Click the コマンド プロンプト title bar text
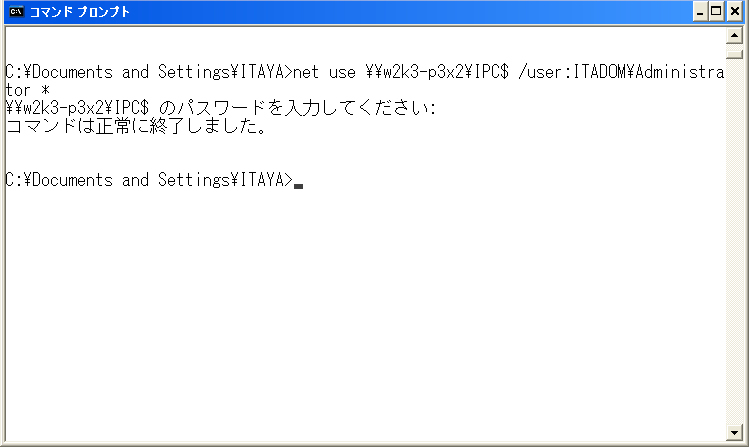The image size is (749, 447). (79, 11)
